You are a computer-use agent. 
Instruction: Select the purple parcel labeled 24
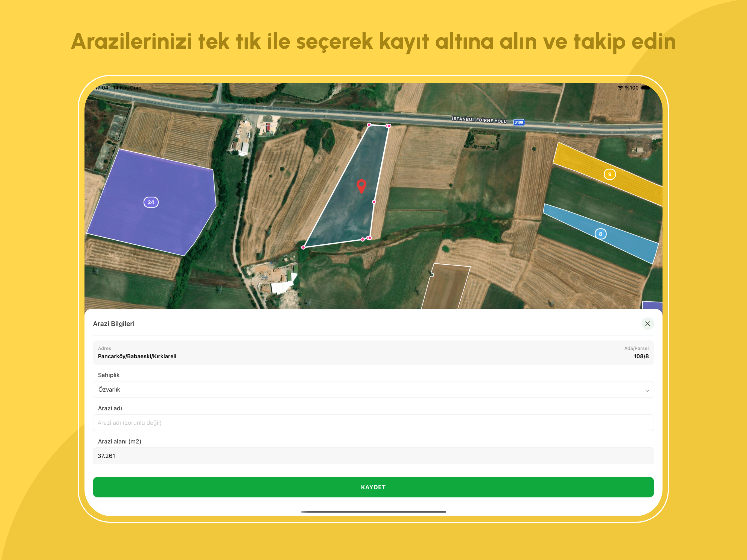pos(151,202)
